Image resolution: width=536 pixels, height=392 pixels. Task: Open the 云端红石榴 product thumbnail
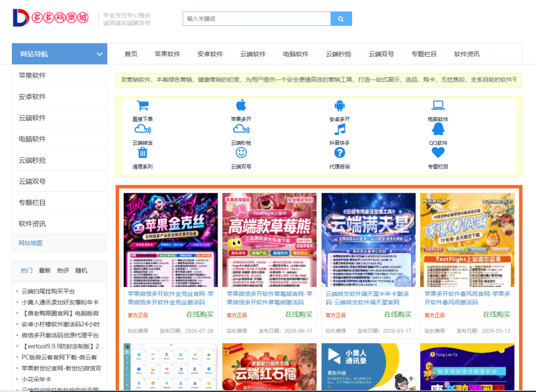(270, 367)
